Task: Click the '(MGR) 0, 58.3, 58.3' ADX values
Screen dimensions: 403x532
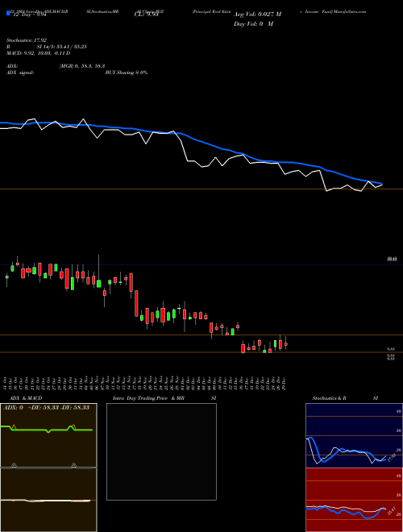Action: [x=82, y=67]
